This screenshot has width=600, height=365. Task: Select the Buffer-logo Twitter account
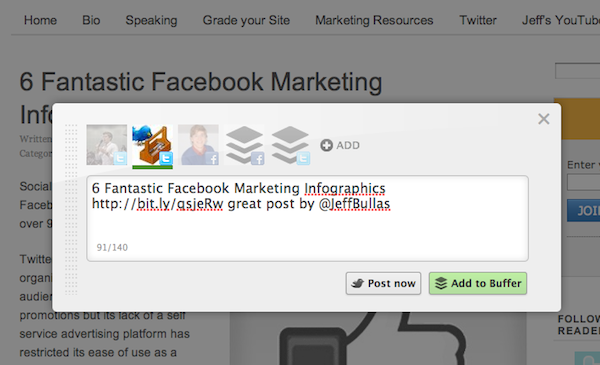coord(290,145)
